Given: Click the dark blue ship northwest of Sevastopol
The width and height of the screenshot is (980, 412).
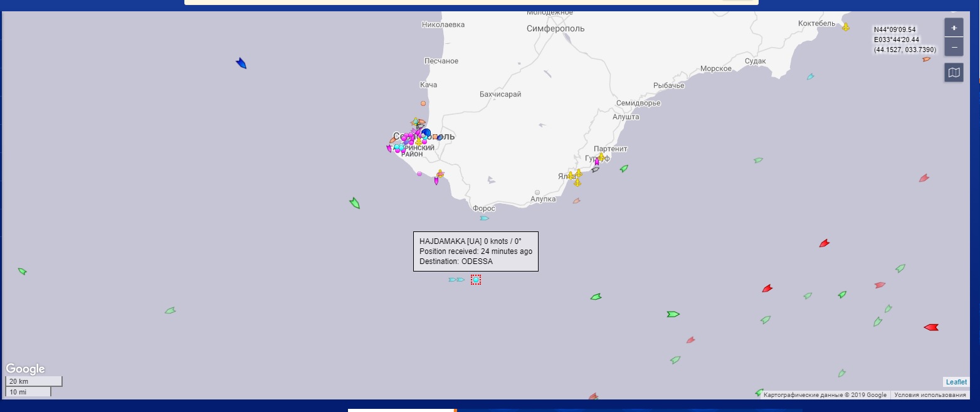Looking at the screenshot, I should (x=241, y=63).
